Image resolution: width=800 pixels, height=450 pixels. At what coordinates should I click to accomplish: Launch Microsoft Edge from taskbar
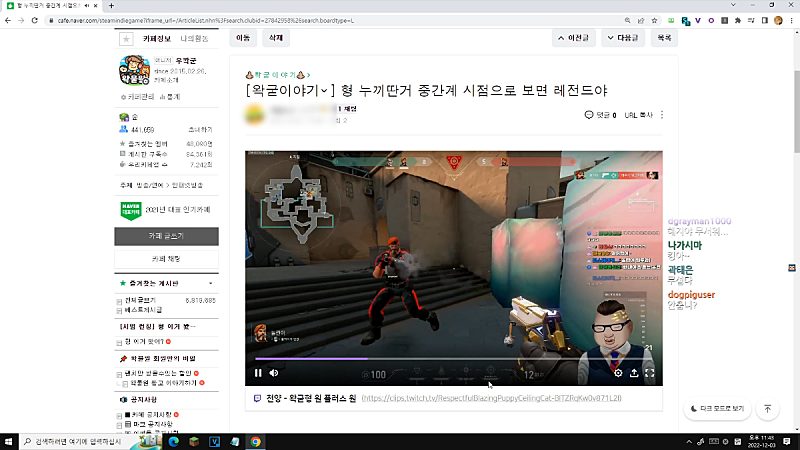(173, 441)
